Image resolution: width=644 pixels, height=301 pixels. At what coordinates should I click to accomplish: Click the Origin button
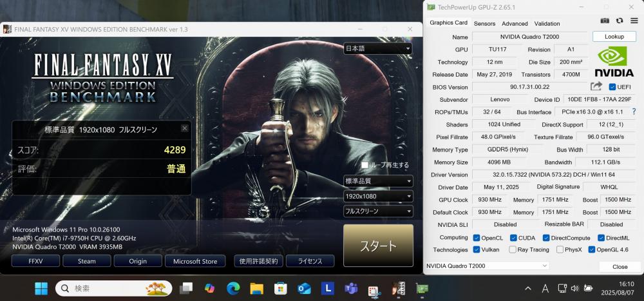point(138,261)
